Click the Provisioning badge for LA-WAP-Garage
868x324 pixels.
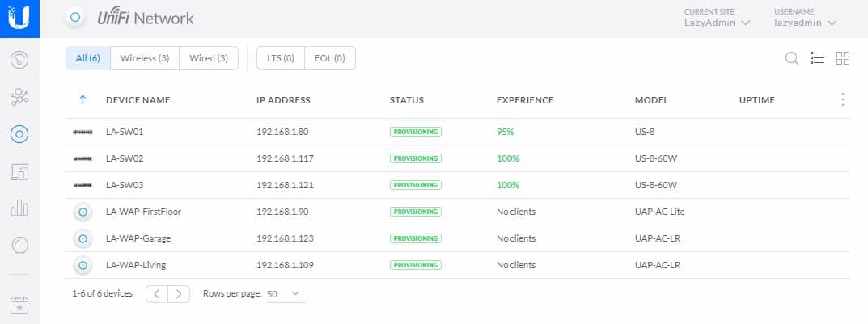pyautogui.click(x=416, y=238)
